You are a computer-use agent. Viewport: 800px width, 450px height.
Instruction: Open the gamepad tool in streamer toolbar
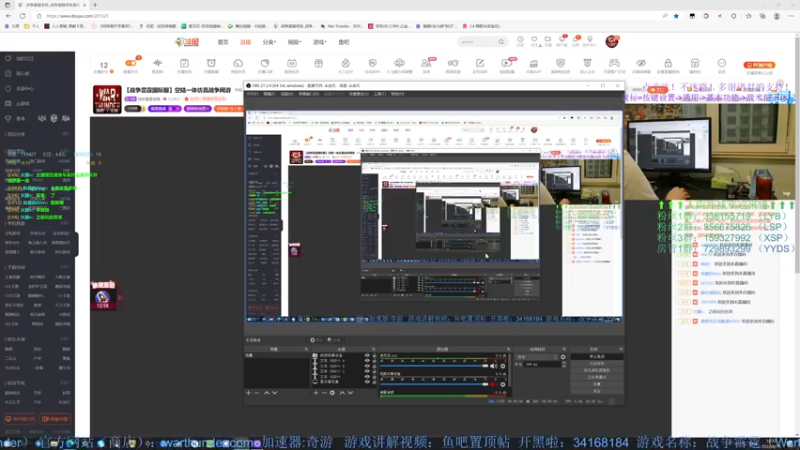pos(614,65)
